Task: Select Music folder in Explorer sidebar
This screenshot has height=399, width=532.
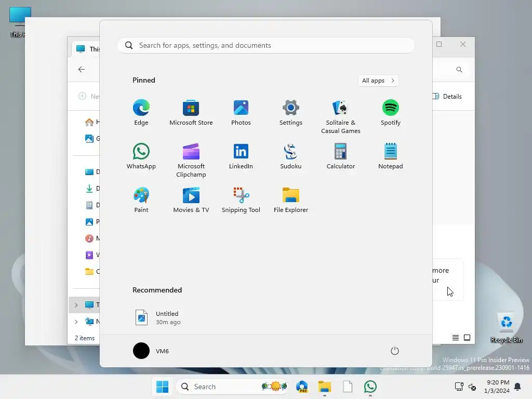Action: coord(92,238)
